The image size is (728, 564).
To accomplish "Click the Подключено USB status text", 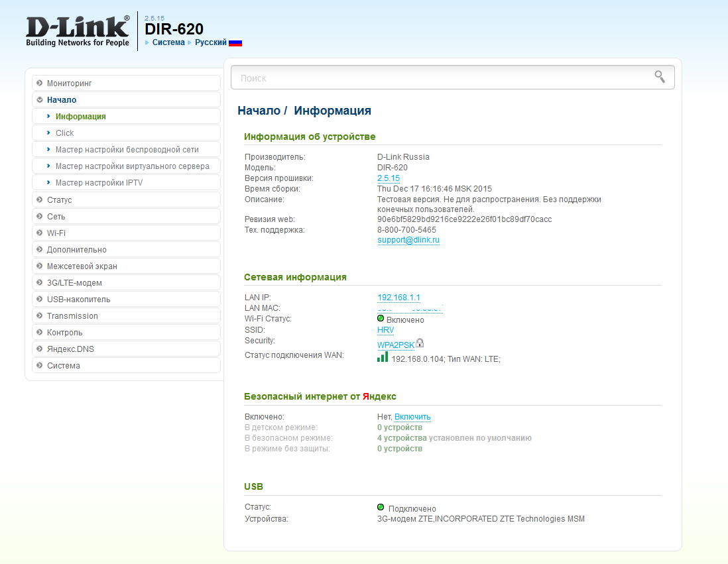I will (412, 509).
